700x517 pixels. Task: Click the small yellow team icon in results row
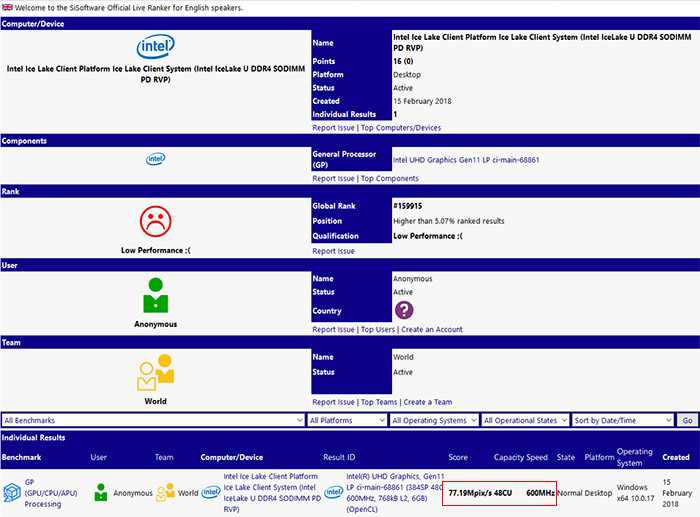coord(166,492)
